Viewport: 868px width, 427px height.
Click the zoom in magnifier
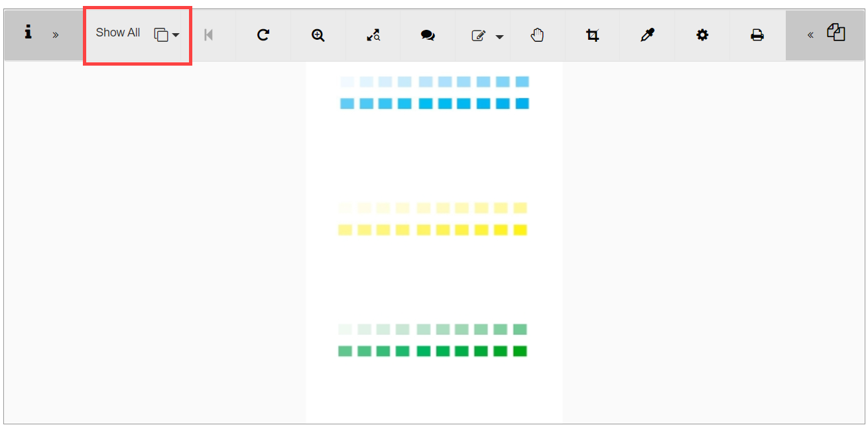coord(318,36)
